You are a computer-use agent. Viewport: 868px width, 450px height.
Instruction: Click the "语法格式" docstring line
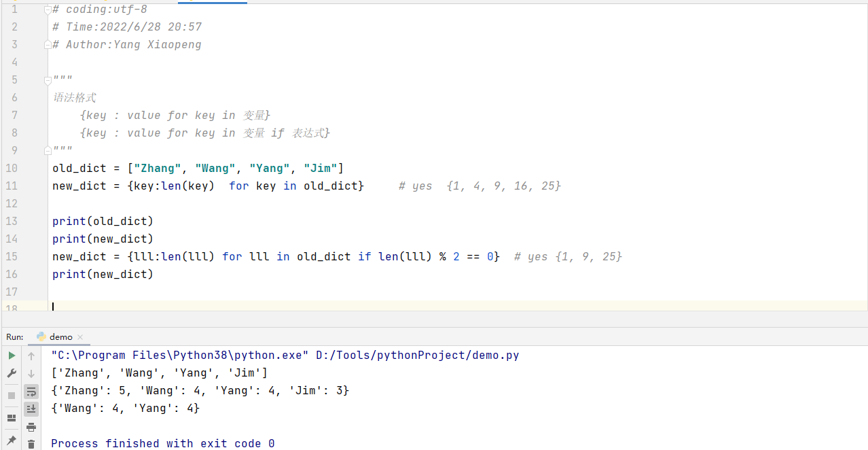(x=75, y=98)
